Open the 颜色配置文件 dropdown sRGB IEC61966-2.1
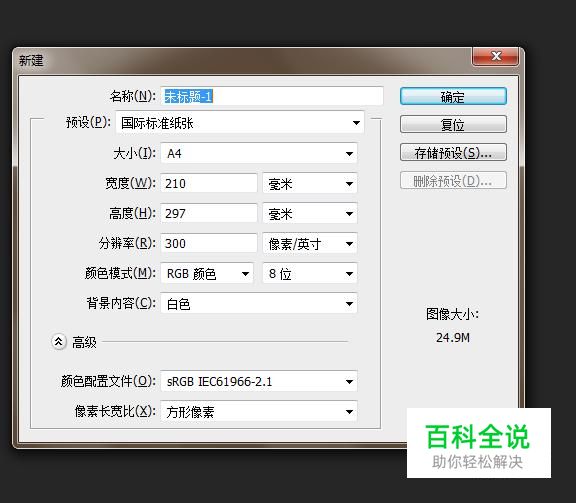The height and width of the screenshot is (503, 576). coord(259,381)
